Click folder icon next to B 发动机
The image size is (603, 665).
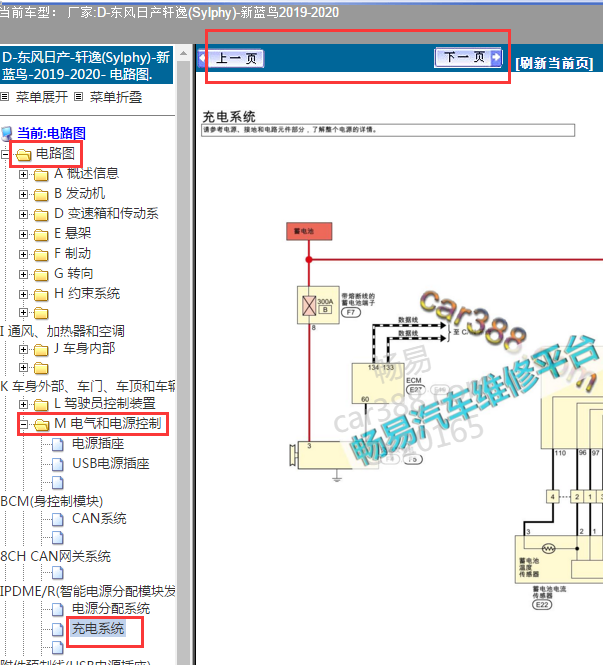point(41,195)
